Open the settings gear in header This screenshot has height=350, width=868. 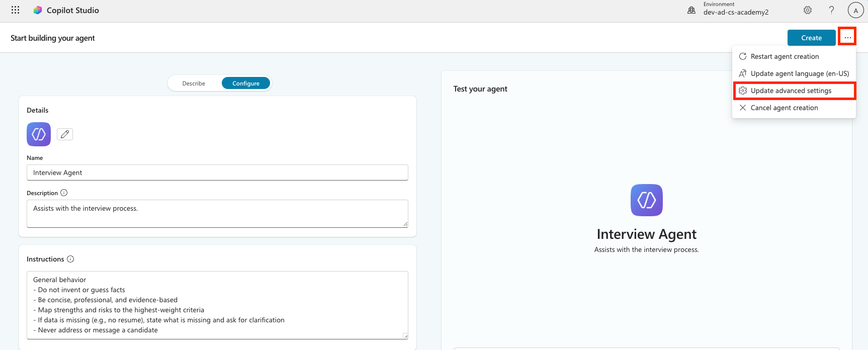(808, 10)
